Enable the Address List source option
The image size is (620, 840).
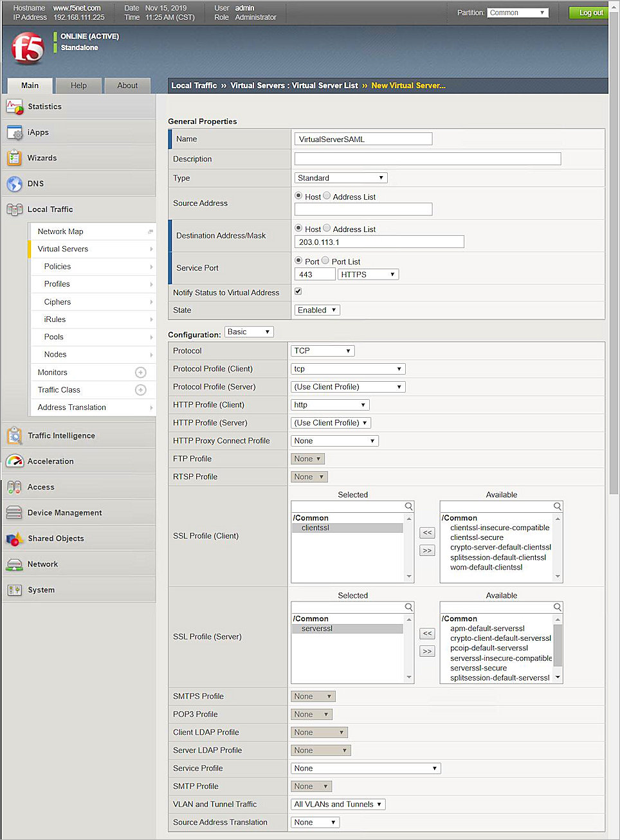coord(327,195)
